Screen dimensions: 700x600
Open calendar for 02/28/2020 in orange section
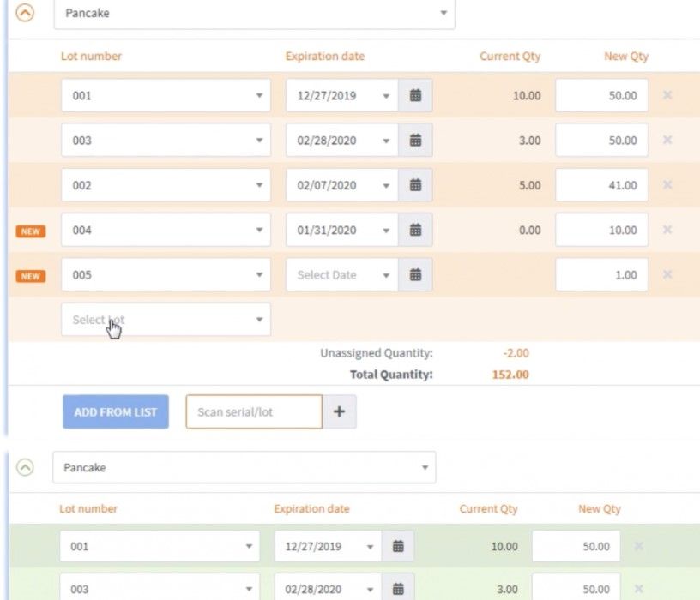click(x=415, y=140)
